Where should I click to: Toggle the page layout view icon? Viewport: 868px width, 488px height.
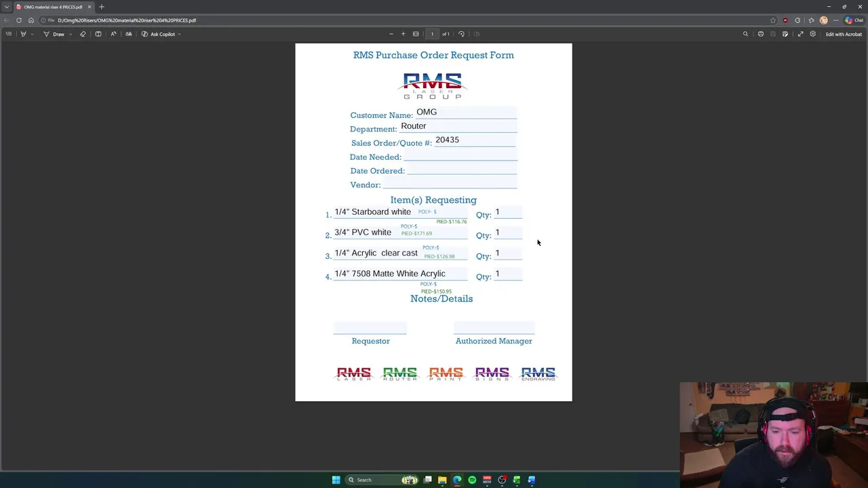(98, 34)
